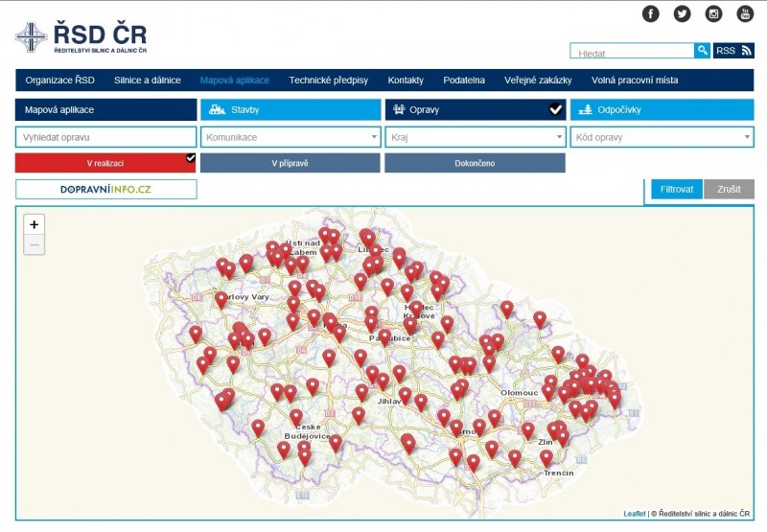
Task: Focus the Hledat search field
Action: 632,51
